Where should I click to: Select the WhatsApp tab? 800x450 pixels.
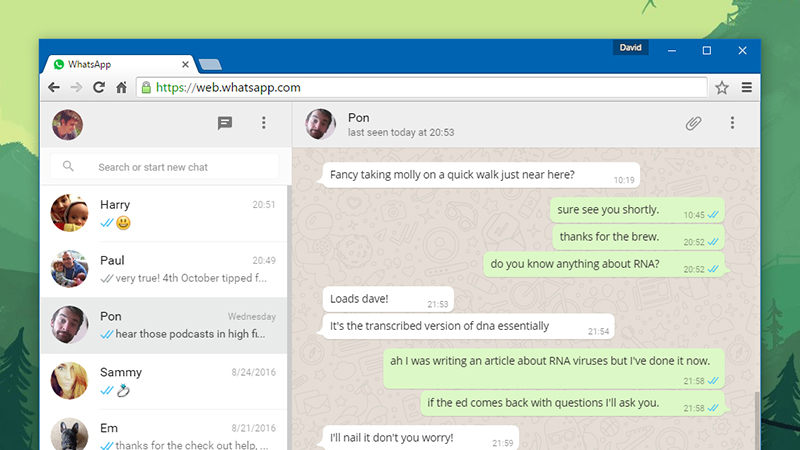(x=120, y=64)
